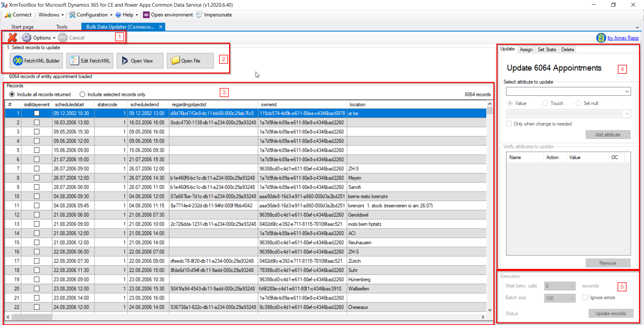644x325 pixels.
Task: Click cell '16.03.2006 13:00' in row 2
Action: coord(73,123)
